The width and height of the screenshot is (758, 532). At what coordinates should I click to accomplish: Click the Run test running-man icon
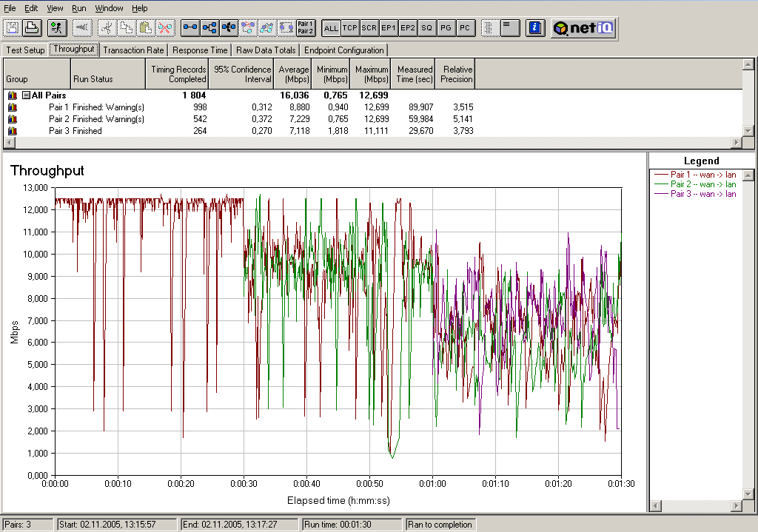57,28
